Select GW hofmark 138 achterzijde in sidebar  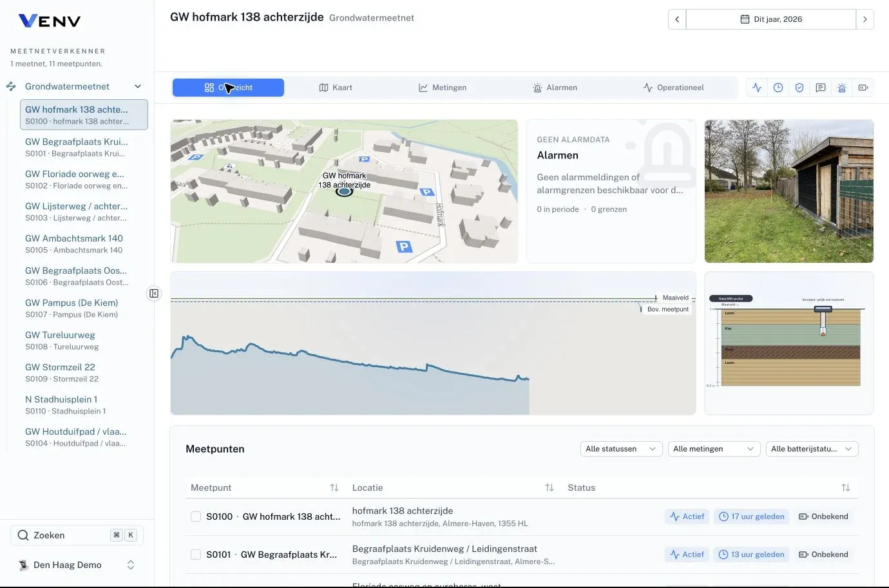tap(84, 115)
